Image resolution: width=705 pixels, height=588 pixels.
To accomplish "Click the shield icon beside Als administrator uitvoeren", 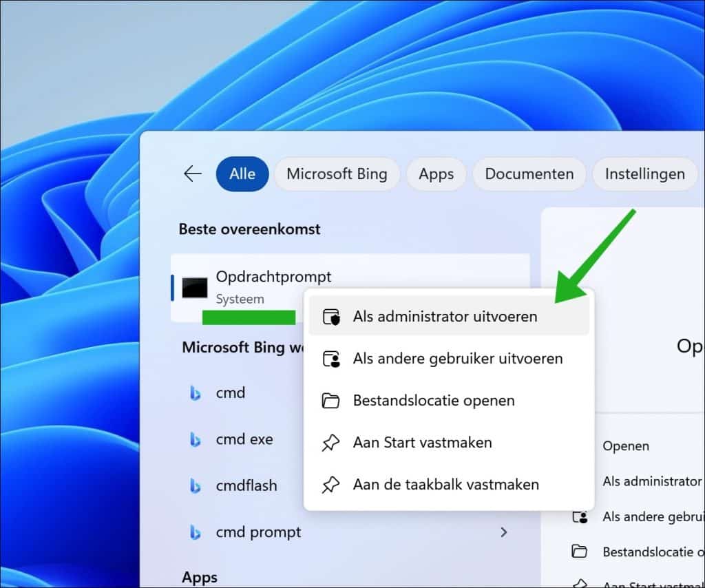I will point(331,317).
